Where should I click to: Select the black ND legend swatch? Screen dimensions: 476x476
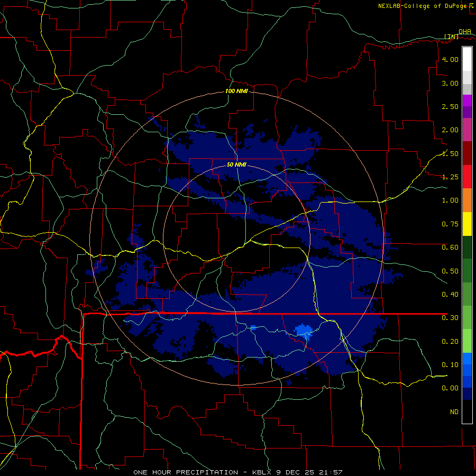(x=467, y=411)
